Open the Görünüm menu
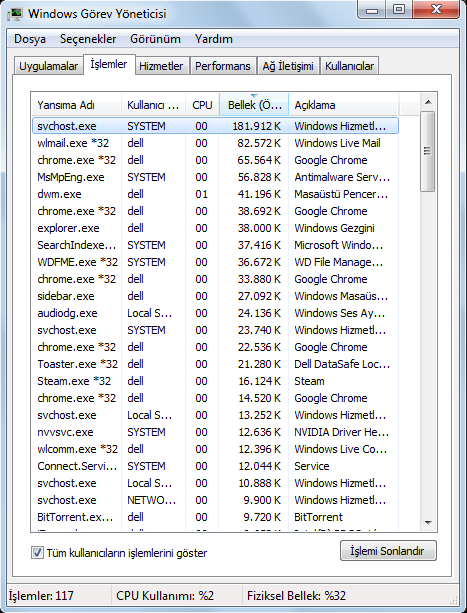 (155, 39)
